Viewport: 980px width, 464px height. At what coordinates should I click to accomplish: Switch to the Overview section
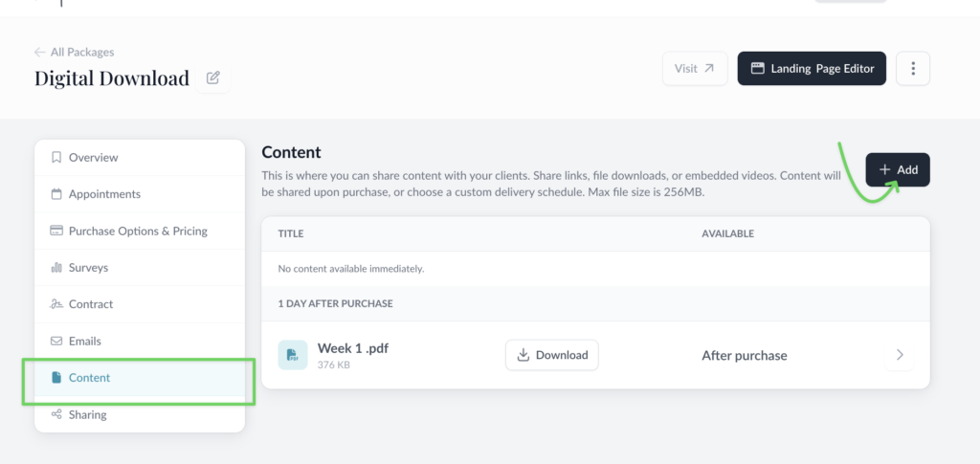click(x=93, y=158)
